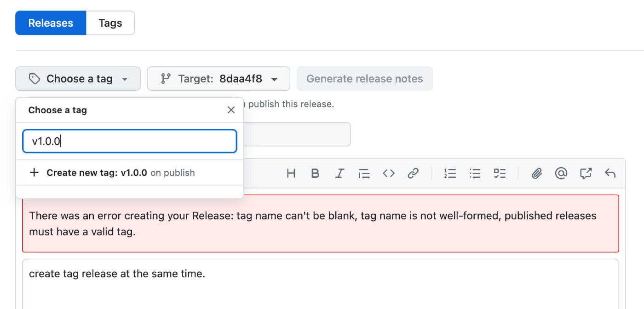Click the reply arrow icon in the toolbar
The width and height of the screenshot is (644, 309).
(x=610, y=173)
